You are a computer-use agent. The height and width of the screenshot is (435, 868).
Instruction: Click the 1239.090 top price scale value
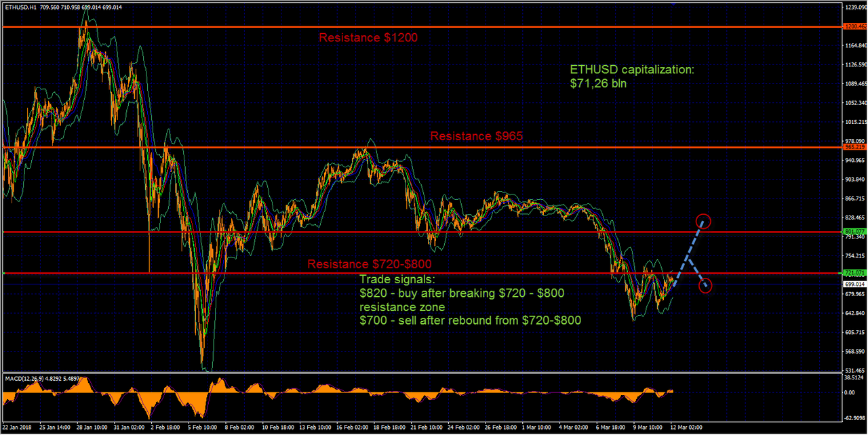point(854,7)
